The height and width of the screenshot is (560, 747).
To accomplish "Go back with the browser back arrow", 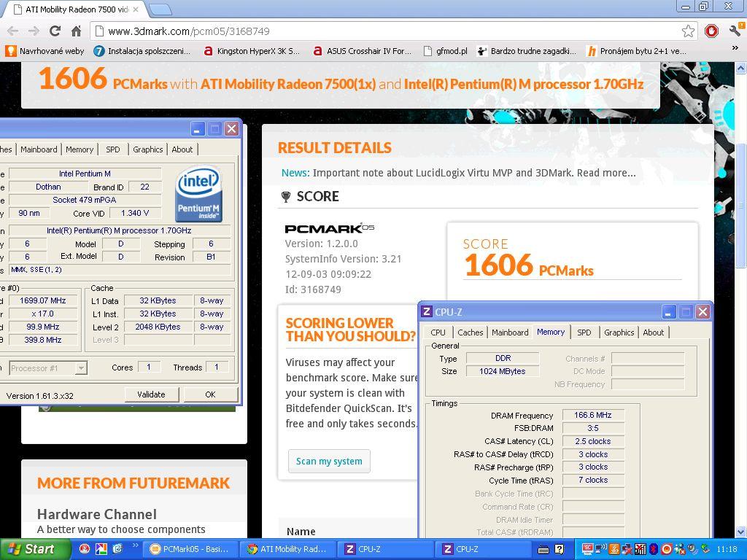I will coord(13,31).
